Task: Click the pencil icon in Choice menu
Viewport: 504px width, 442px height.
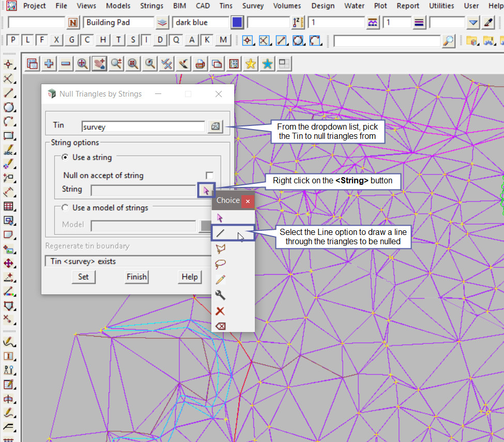Action: pos(220,280)
